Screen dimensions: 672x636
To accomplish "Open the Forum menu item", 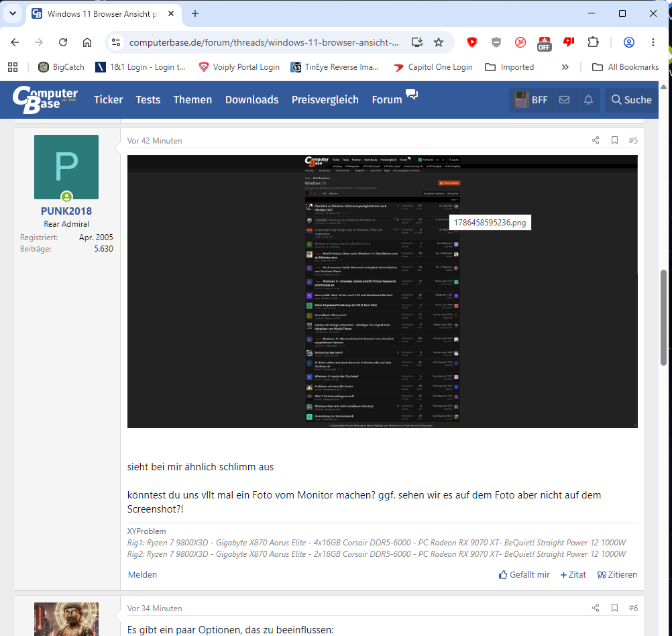I will 386,99.
